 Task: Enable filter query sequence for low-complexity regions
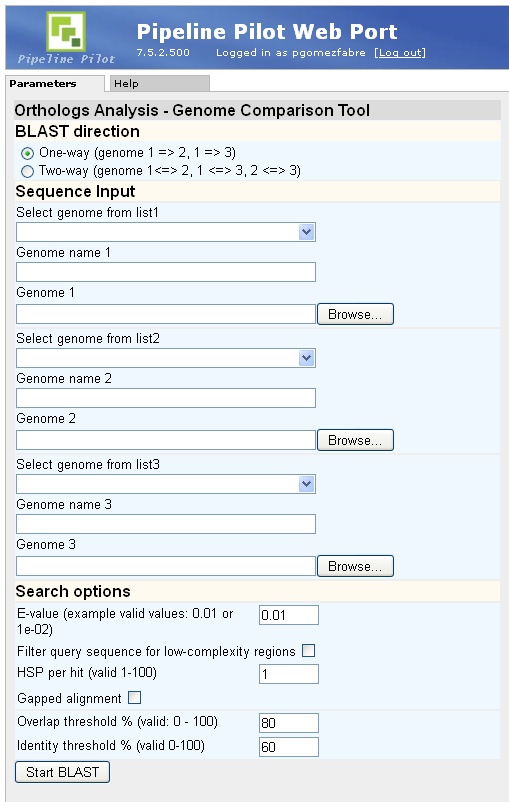(x=308, y=651)
